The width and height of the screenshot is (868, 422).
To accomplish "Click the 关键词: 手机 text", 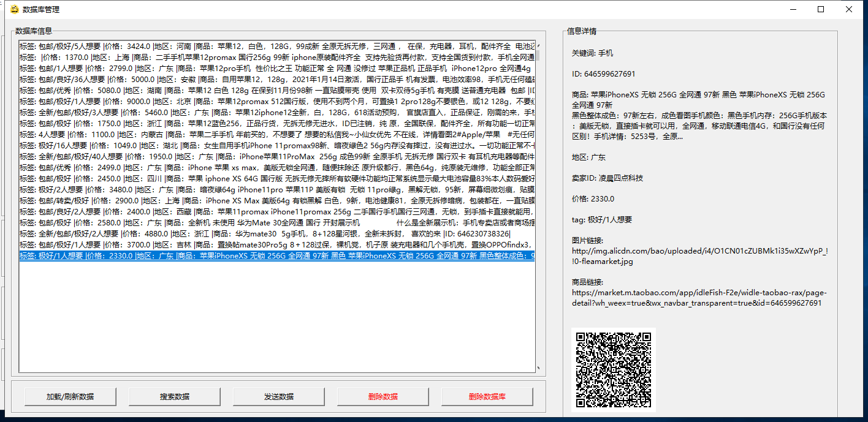I will click(x=592, y=53).
